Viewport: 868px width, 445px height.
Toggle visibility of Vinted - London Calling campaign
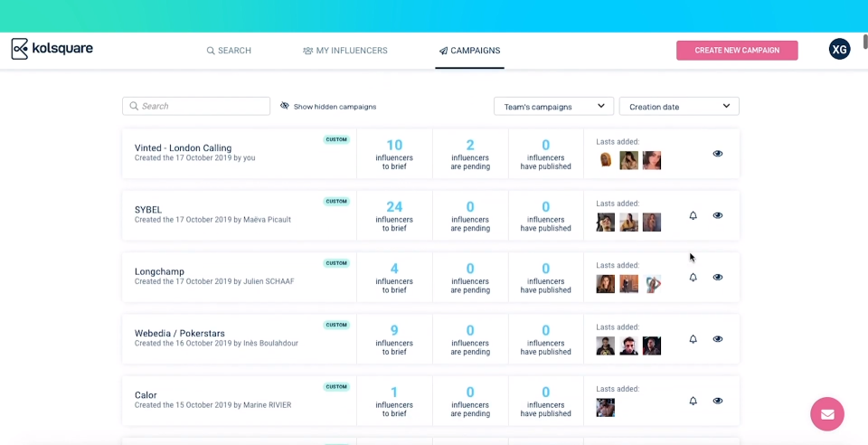[x=717, y=154]
